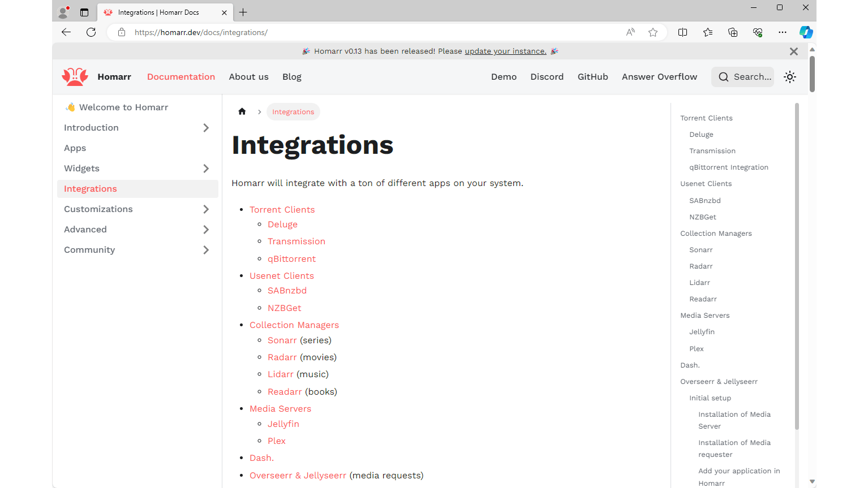Open Read Aloud from address bar
The width and height of the screenshot is (868, 488).
coord(630,32)
